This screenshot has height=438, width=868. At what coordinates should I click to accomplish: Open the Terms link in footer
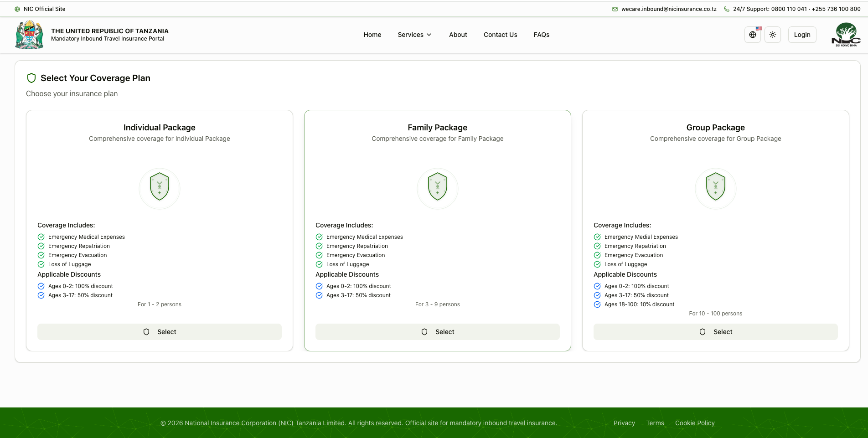coord(655,423)
